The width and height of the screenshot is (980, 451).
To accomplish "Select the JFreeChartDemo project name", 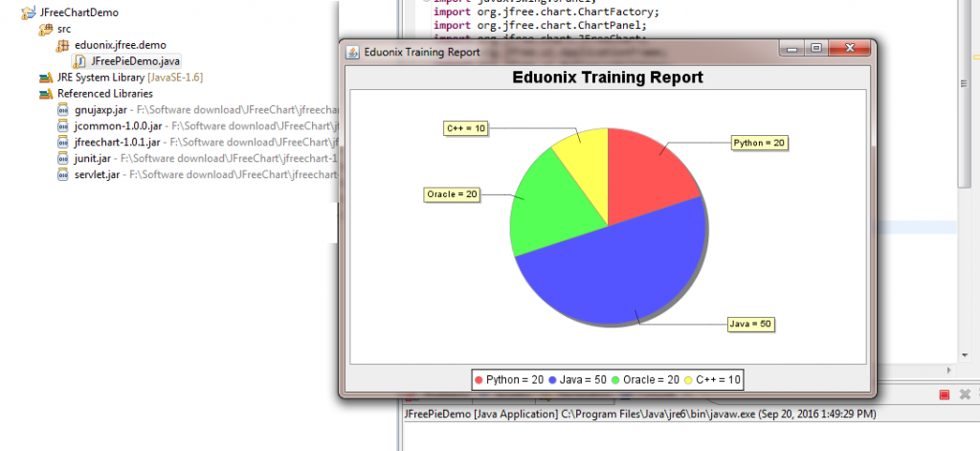I will click(78, 12).
